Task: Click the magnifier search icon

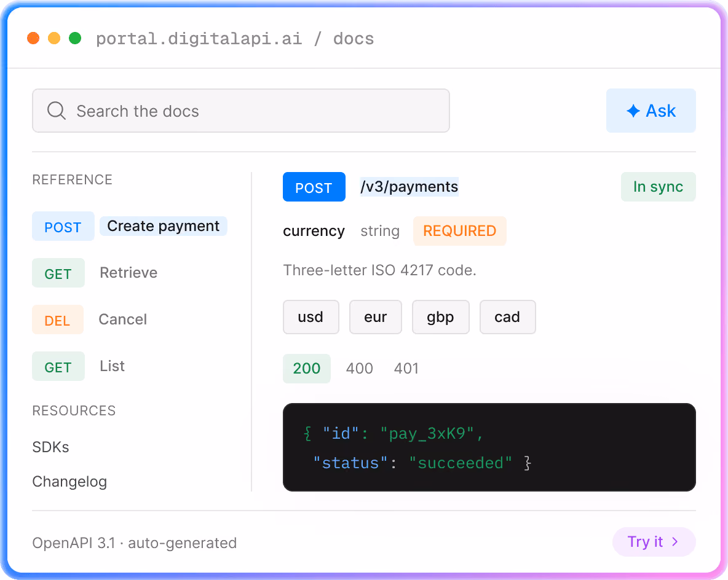Action: [56, 111]
